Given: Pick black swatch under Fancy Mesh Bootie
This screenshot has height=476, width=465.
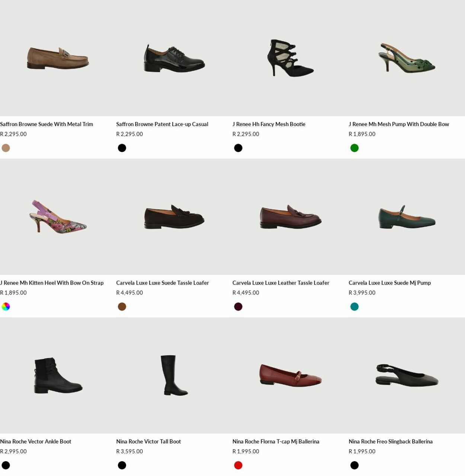Looking at the screenshot, I should coord(238,148).
